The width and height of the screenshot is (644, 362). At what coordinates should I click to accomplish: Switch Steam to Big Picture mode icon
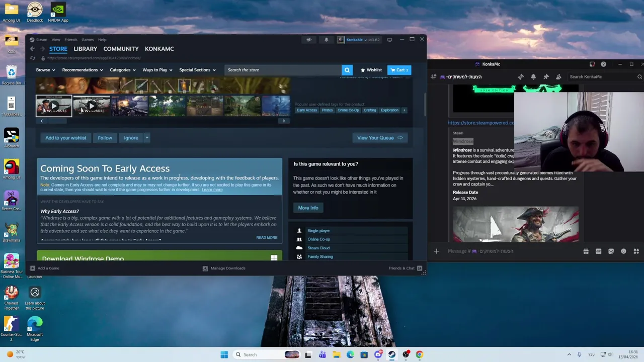[x=389, y=40]
